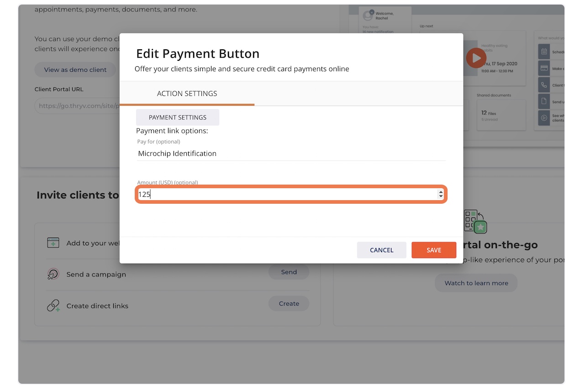Play the client portal demo video
Viewport: 580px width, 392px height.
click(x=476, y=58)
